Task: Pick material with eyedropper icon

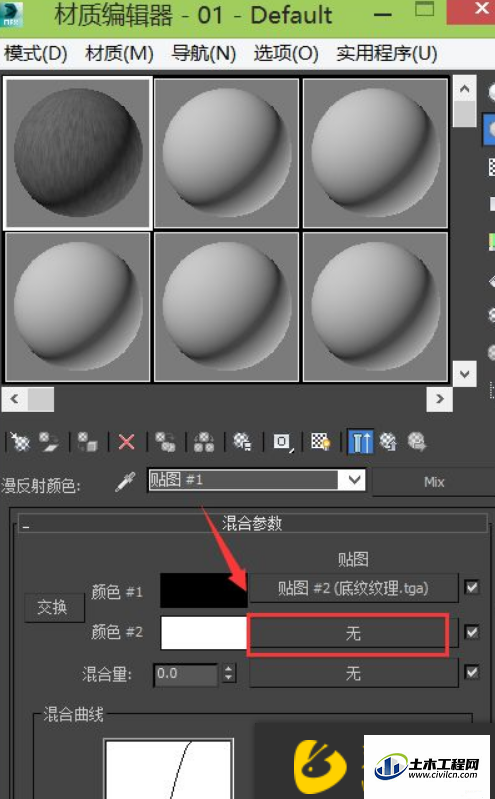Action: click(x=125, y=482)
